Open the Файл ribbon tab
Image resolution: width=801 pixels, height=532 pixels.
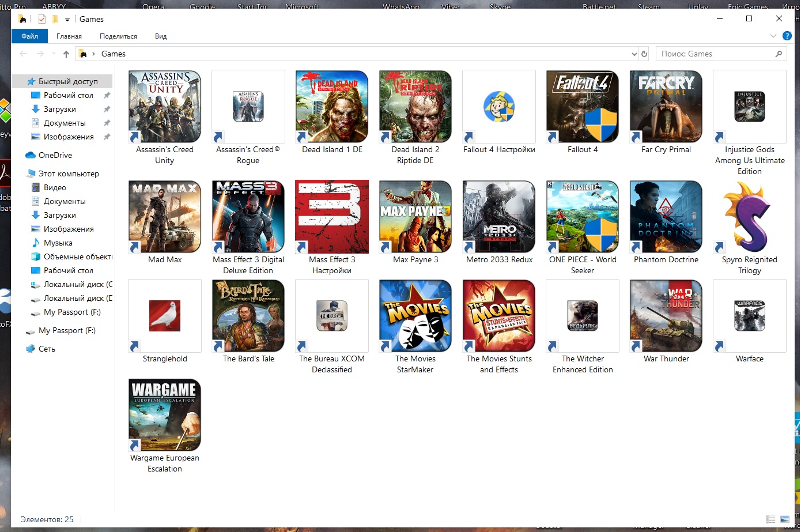click(x=30, y=36)
